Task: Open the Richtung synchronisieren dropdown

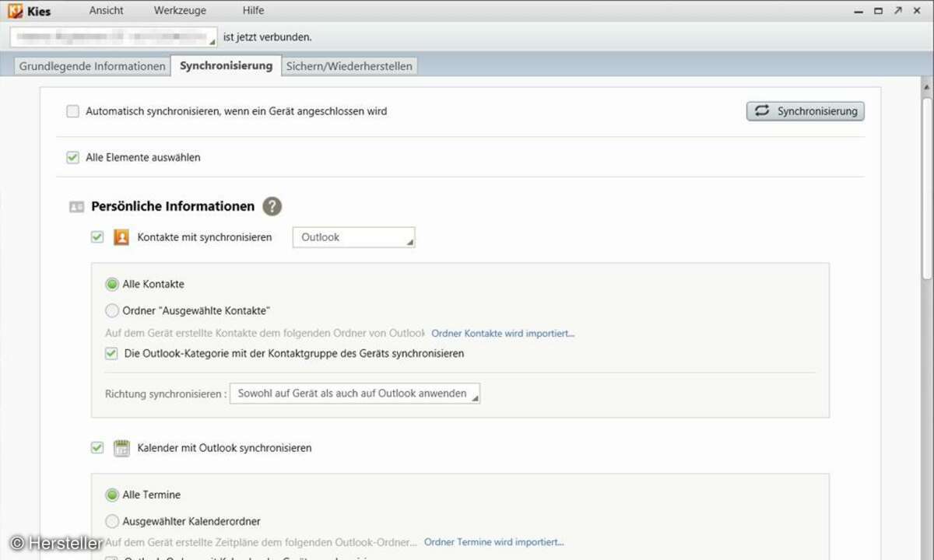Action: (x=355, y=394)
